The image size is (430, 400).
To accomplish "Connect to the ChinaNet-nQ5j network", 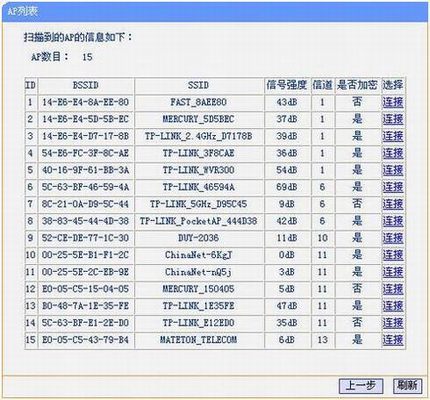I will tap(393, 272).
